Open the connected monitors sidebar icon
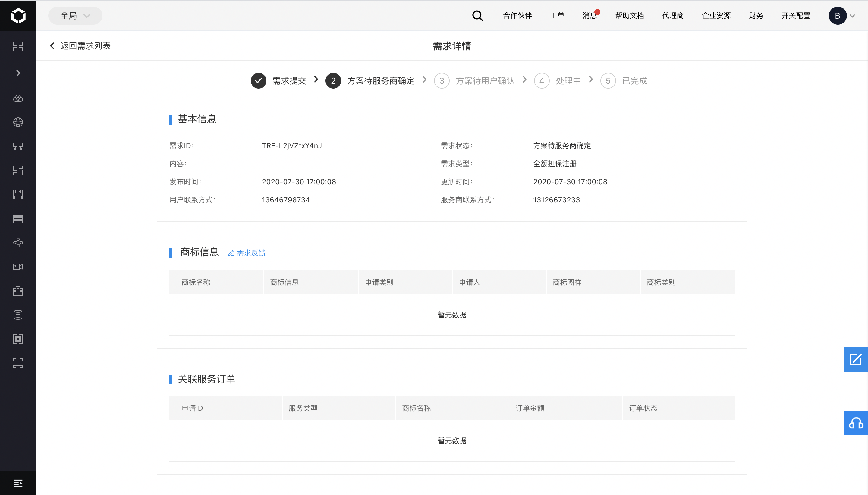The image size is (868, 495). [x=18, y=146]
